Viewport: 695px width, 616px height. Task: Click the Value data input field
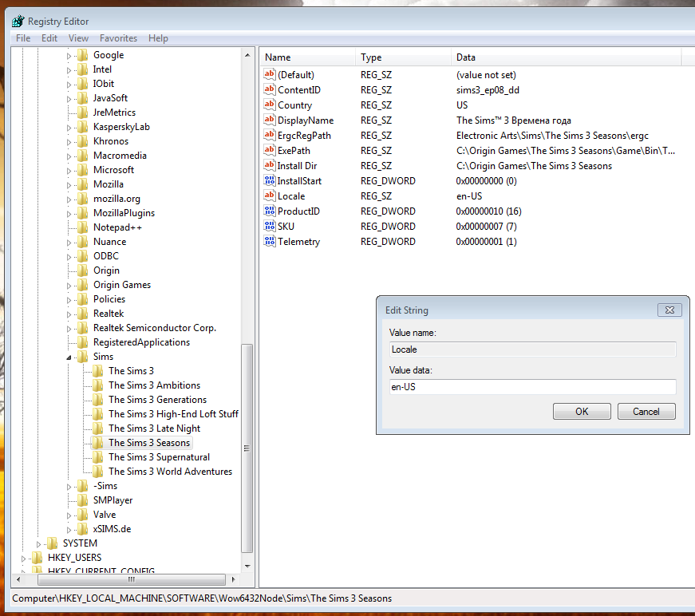tap(533, 387)
